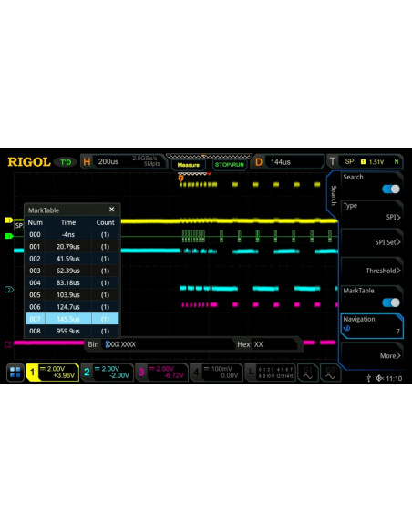Select MarkTable row 002 at 41.59us

coord(72,259)
